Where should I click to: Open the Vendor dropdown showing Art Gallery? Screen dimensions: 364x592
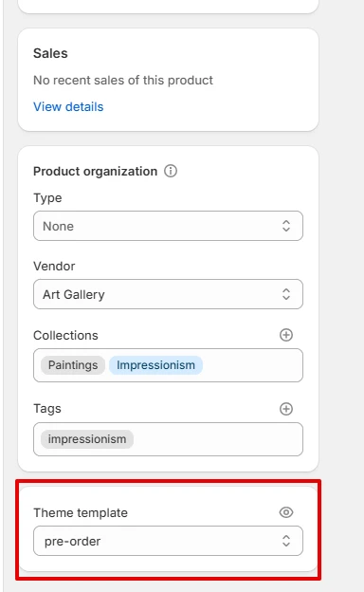(168, 294)
